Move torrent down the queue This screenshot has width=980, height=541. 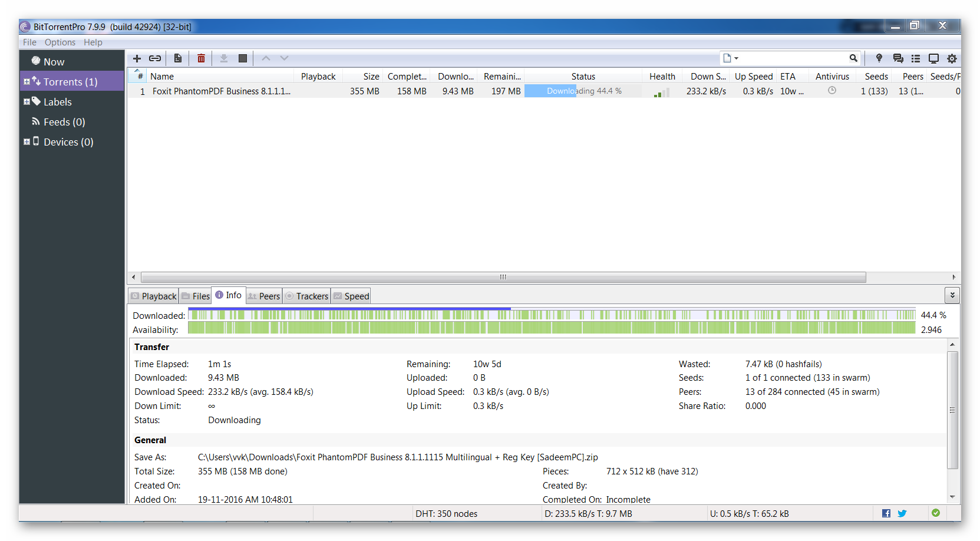[284, 58]
